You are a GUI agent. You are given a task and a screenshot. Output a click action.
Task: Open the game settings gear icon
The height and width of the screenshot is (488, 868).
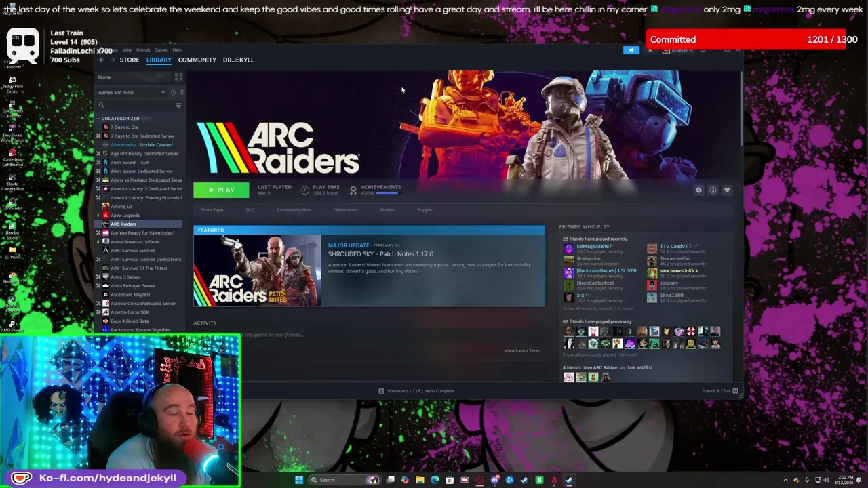pos(698,190)
